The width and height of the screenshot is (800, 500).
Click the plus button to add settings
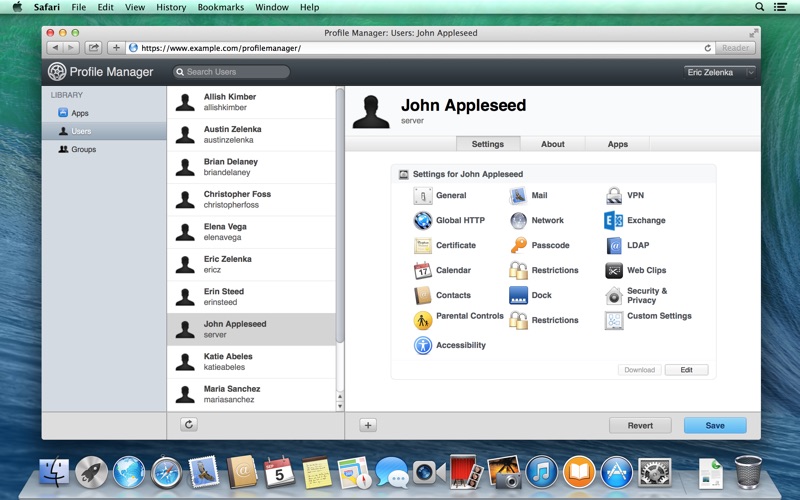(368, 425)
